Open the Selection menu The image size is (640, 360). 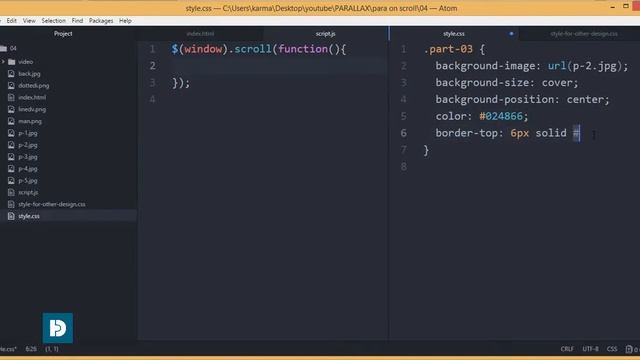53,20
